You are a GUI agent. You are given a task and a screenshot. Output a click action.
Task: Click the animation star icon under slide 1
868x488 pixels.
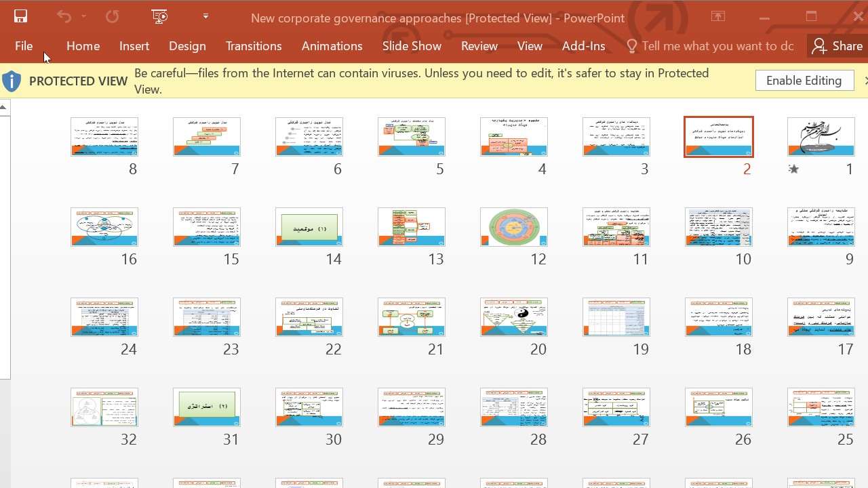[793, 169]
